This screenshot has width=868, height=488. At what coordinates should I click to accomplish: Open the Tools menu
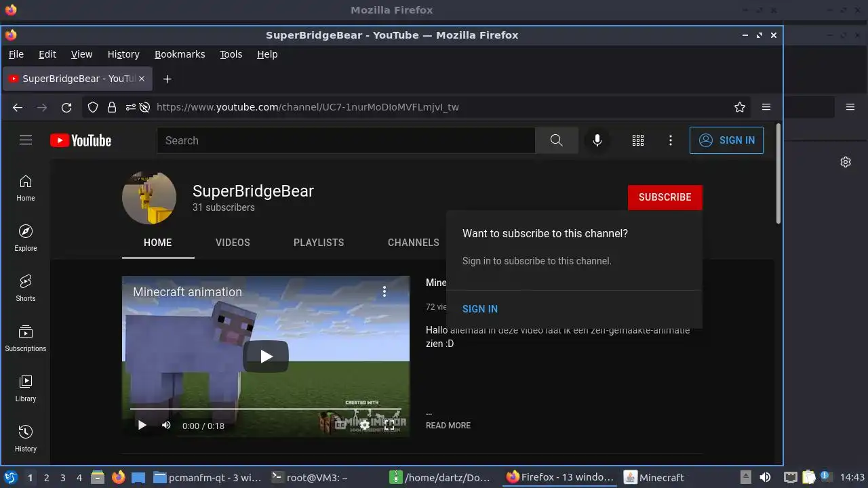click(231, 54)
